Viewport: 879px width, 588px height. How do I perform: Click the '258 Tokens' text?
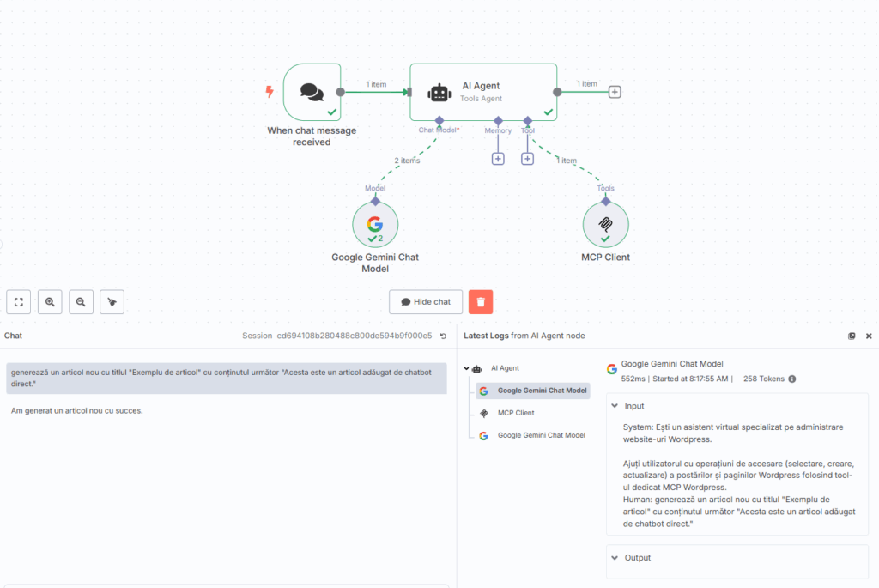763,379
